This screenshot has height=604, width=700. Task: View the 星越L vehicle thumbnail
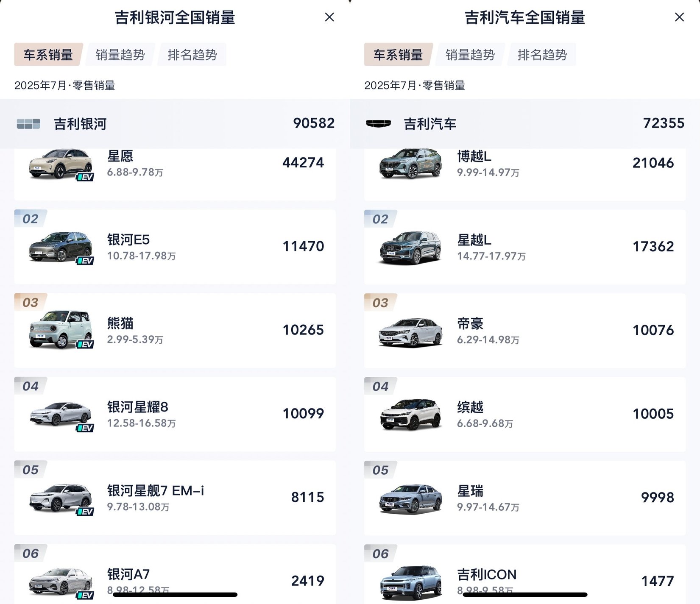[410, 248]
